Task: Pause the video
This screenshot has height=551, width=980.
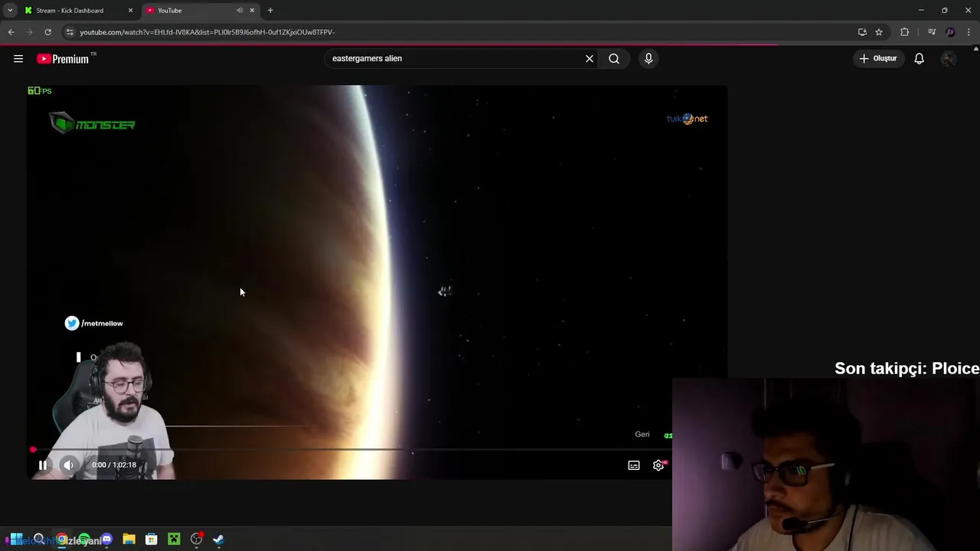Action: tap(43, 465)
